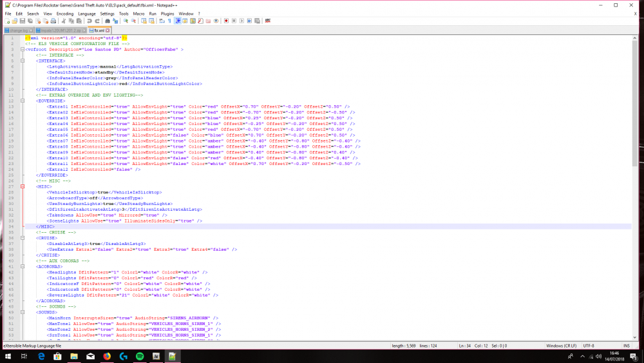644x363 pixels.
Task: Click the Replace toolbar icon
Action: click(x=115, y=21)
